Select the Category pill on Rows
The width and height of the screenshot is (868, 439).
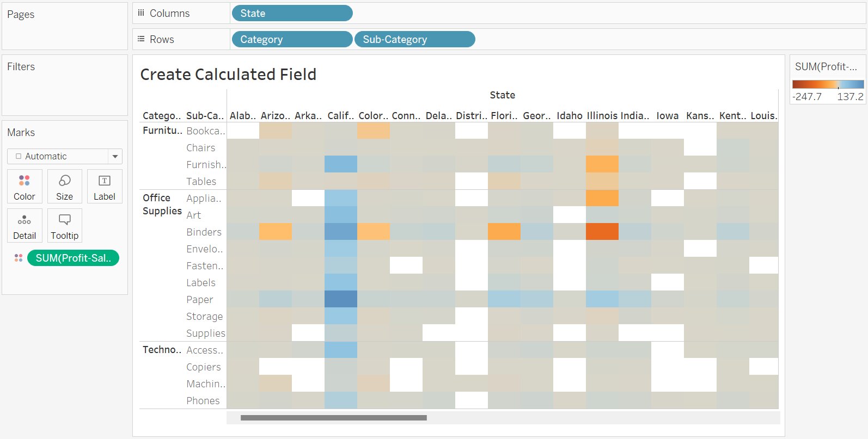292,39
